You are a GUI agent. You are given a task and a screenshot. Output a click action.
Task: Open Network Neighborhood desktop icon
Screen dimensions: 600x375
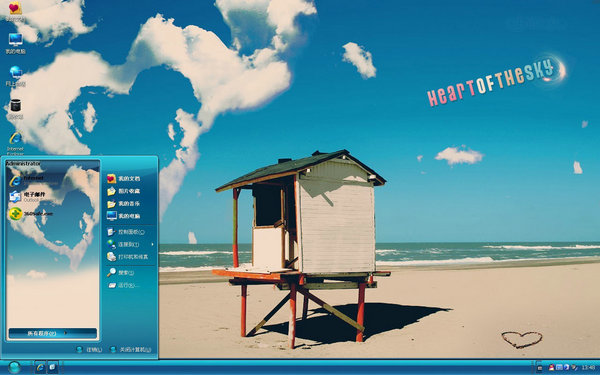click(16, 76)
